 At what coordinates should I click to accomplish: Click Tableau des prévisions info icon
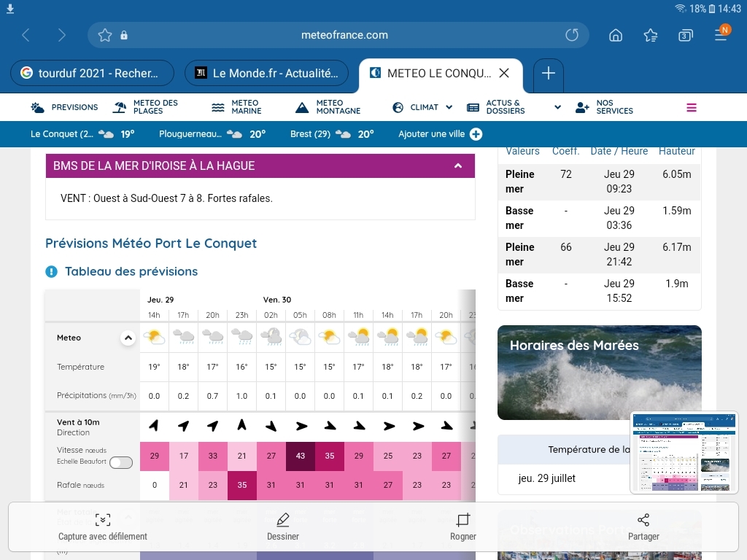pos(52,271)
